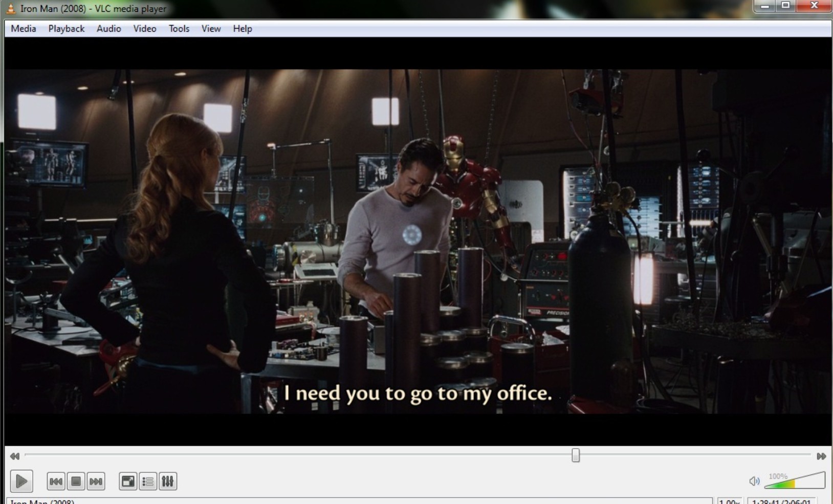Open the Playback menu

65,29
